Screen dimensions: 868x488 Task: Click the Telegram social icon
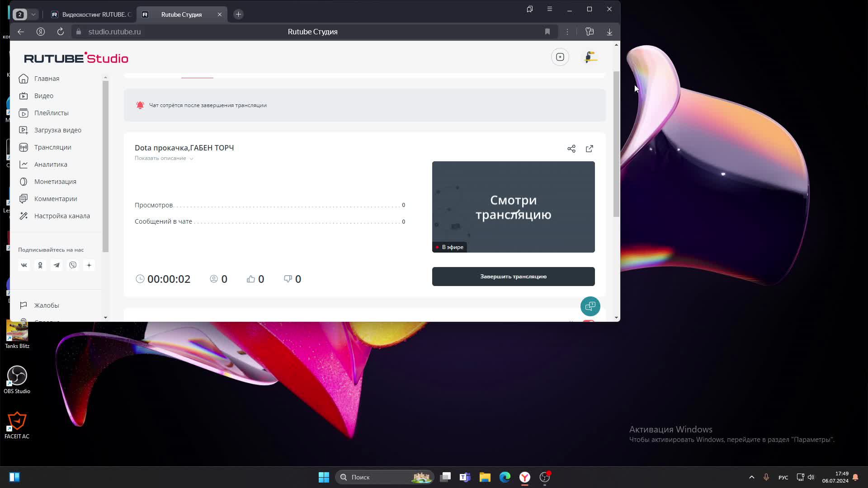coord(57,265)
